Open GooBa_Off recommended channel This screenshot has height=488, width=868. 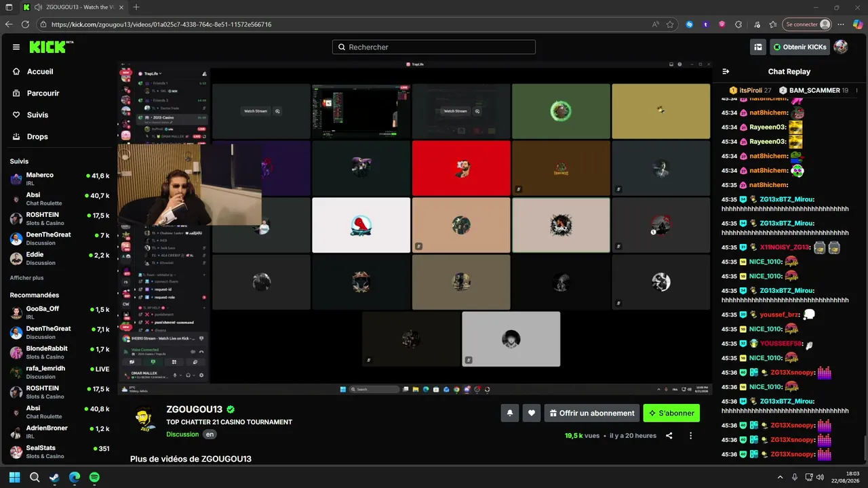59,312
